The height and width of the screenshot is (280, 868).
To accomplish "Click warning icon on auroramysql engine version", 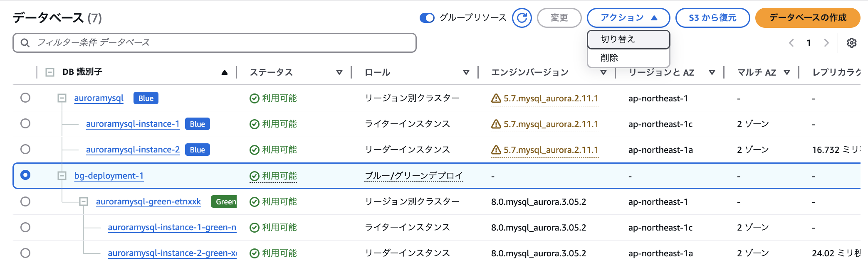I will click(x=496, y=98).
